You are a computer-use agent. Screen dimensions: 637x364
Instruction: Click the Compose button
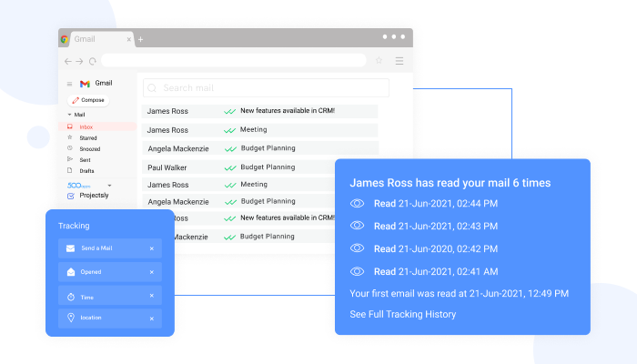(88, 100)
